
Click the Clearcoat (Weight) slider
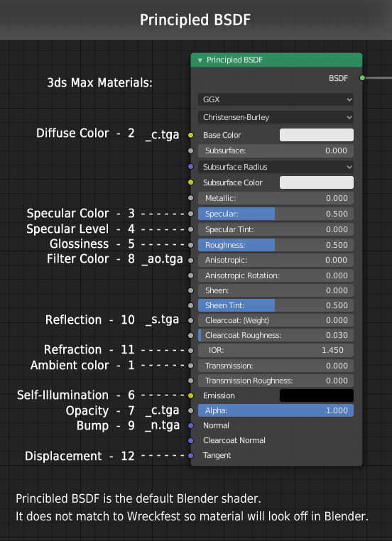tap(276, 320)
